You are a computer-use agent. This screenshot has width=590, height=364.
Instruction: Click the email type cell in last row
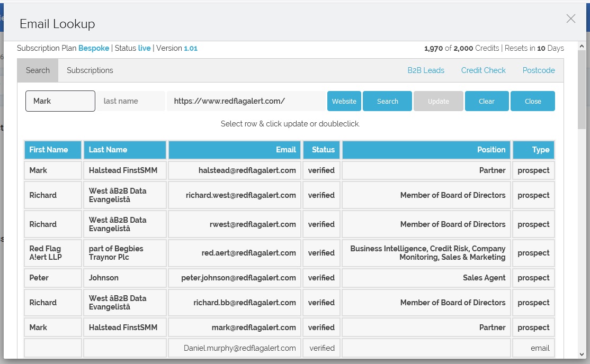click(533, 348)
